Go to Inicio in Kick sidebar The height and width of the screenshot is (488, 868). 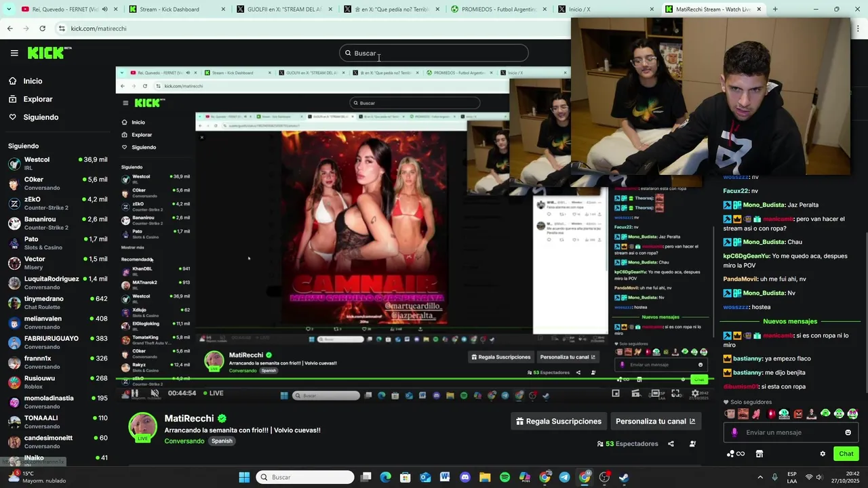point(26,81)
